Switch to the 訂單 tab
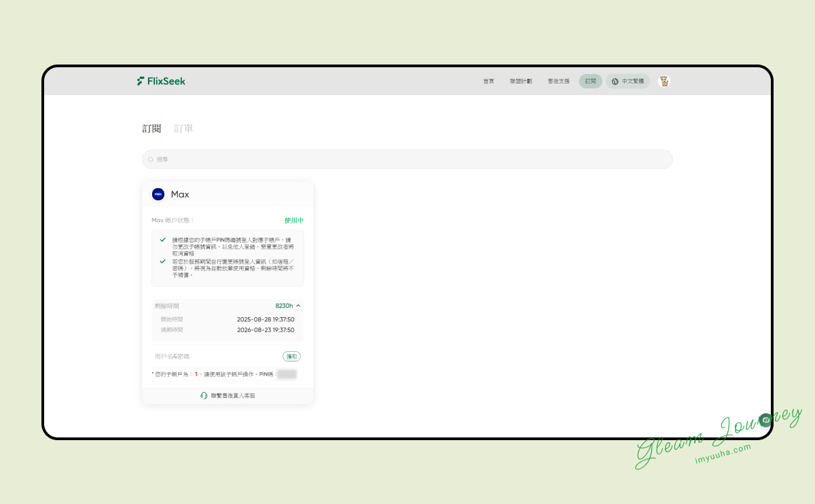Screen dimensions: 815x504 click(x=183, y=128)
